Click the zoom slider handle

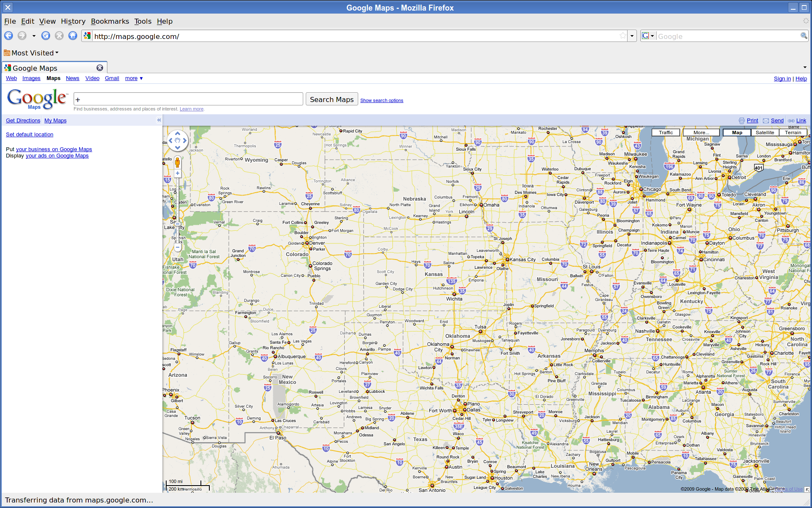coord(178,224)
